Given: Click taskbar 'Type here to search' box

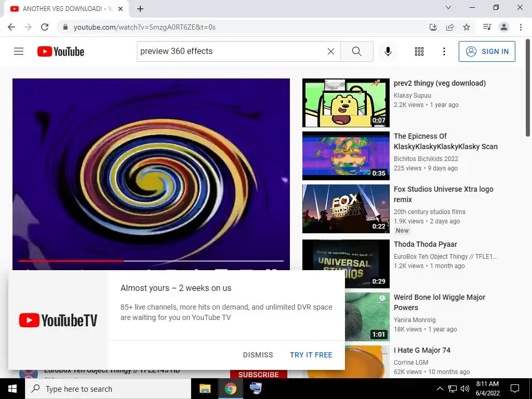Looking at the screenshot, I should (108, 389).
